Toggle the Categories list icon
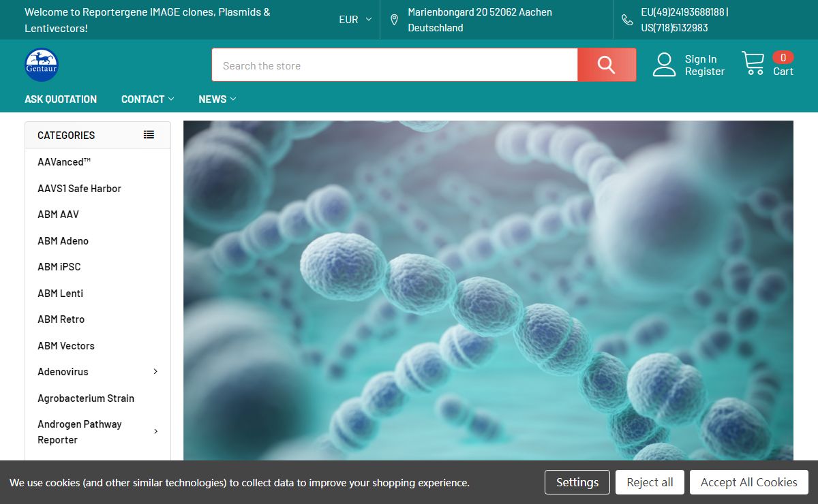The height and width of the screenshot is (504, 818). [149, 135]
